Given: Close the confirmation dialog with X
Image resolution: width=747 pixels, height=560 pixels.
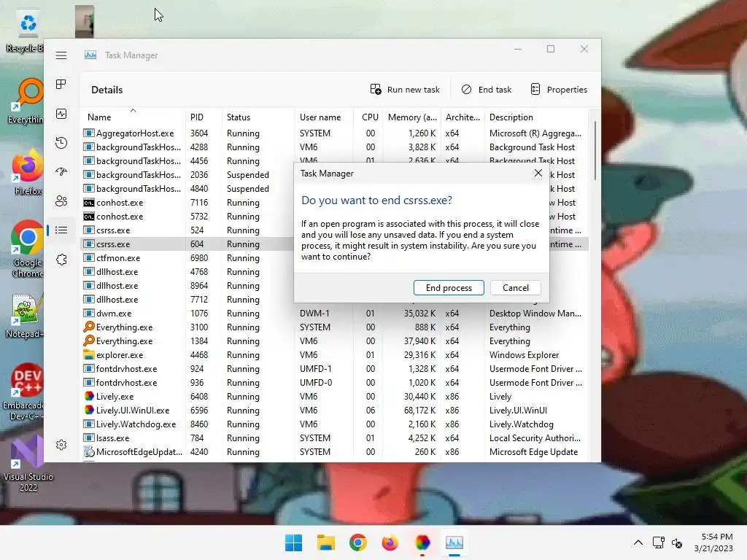Looking at the screenshot, I should (x=538, y=174).
